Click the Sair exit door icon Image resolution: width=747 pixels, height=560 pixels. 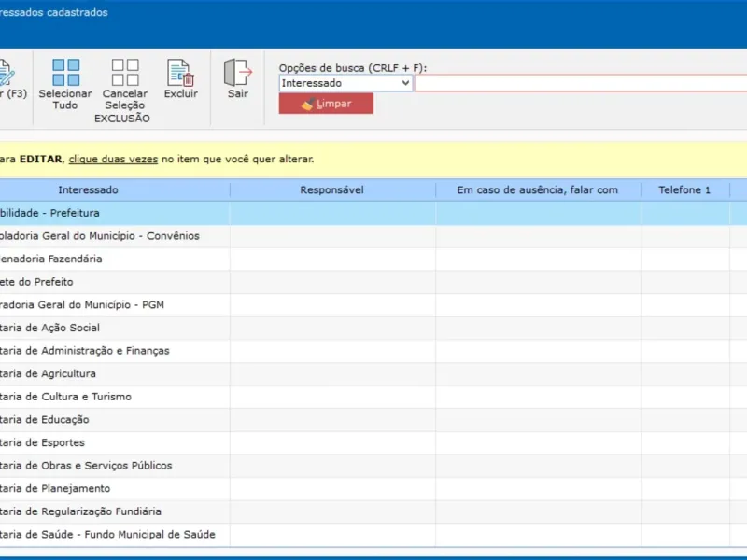(x=238, y=73)
